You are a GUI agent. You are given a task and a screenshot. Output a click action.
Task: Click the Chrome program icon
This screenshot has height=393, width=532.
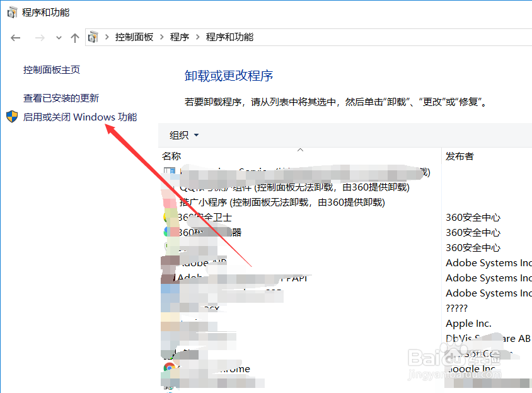[x=170, y=368]
